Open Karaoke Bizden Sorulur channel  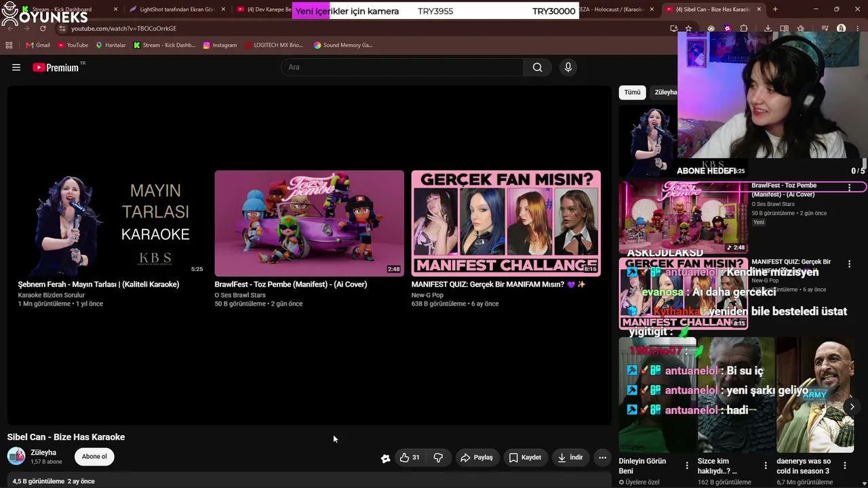tap(52, 296)
